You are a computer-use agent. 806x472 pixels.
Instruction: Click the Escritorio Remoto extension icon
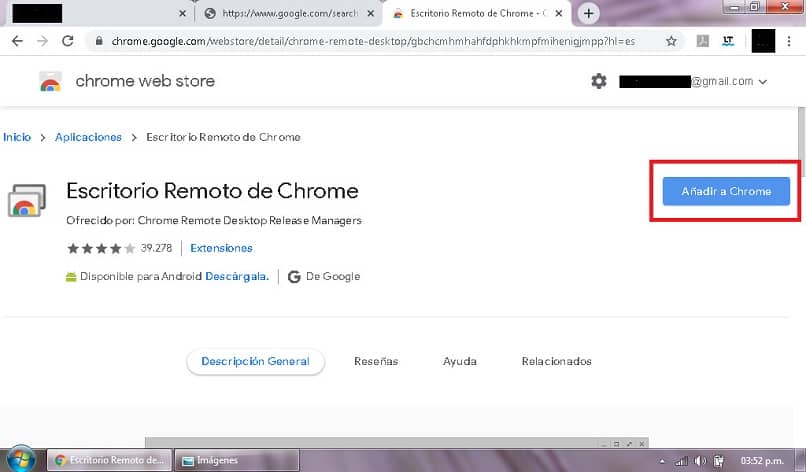pyautogui.click(x=27, y=201)
